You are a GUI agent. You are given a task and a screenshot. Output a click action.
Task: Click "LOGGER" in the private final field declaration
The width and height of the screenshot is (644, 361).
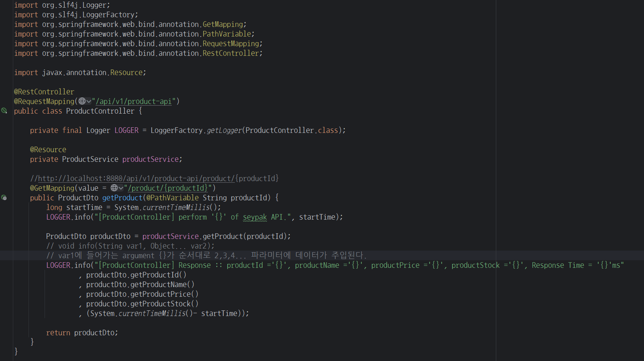pyautogui.click(x=126, y=131)
